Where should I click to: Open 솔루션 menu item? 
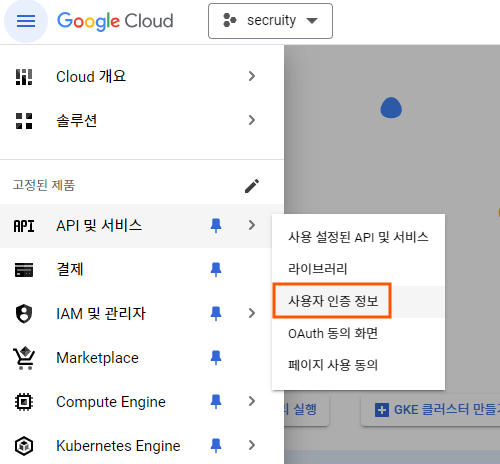(142, 121)
